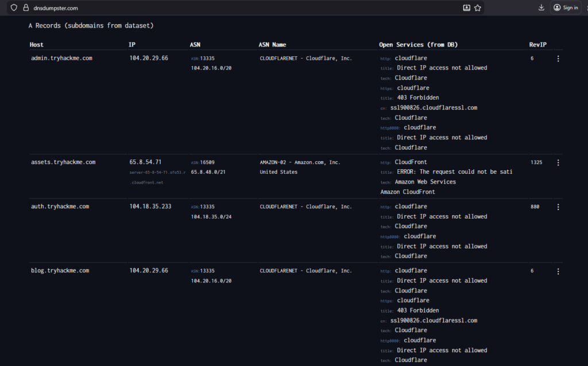Open the browser downloads icon
The image size is (588, 366).
(x=541, y=7)
